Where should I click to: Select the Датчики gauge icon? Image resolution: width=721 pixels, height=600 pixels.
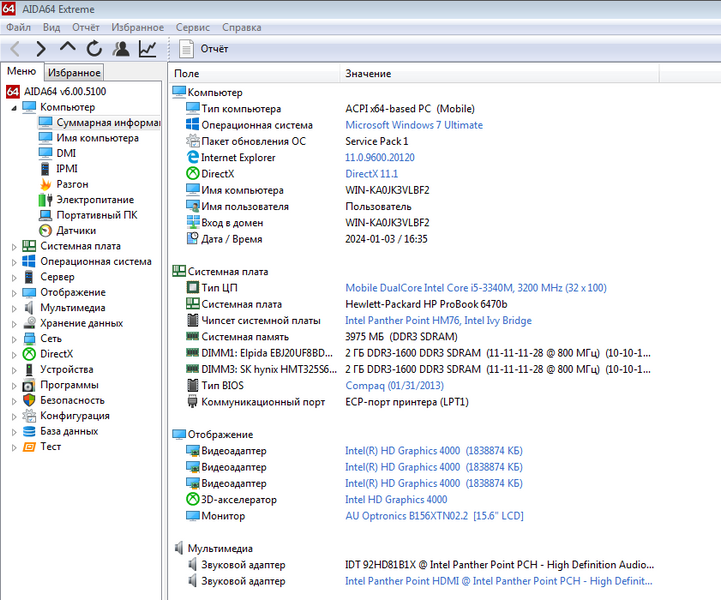[46, 230]
